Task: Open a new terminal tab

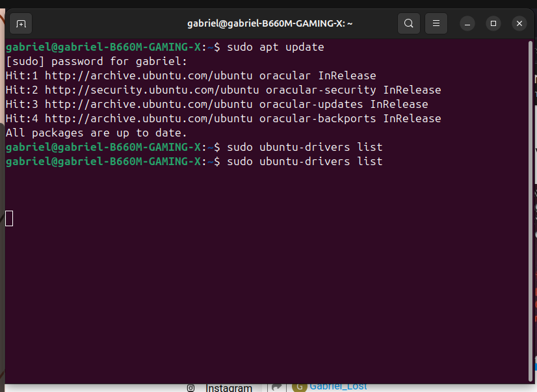Action: [21, 23]
